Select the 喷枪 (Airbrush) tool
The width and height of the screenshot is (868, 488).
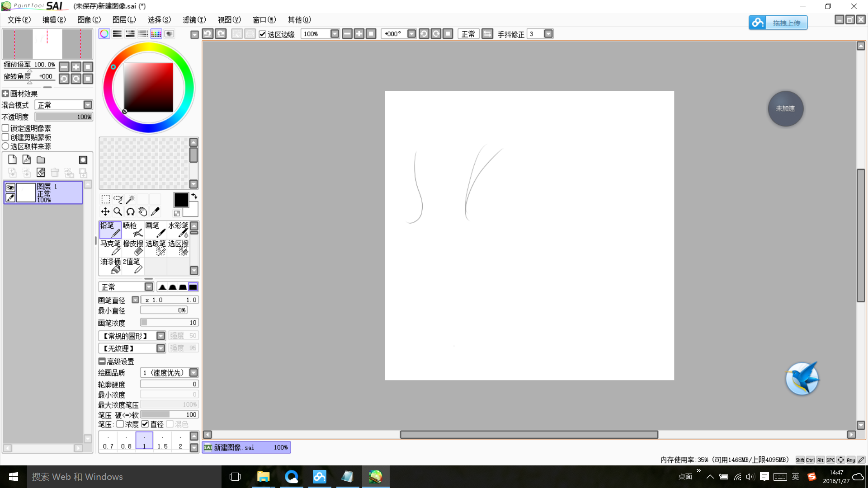pos(132,230)
